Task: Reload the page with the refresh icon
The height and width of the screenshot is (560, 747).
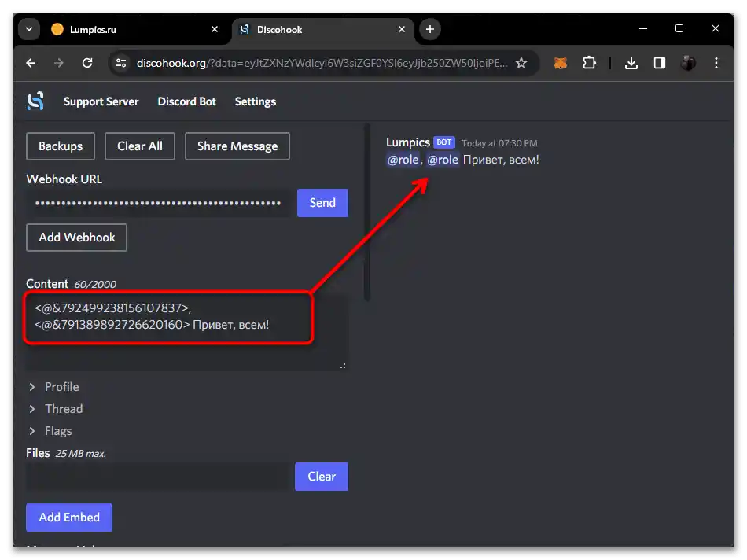Action: (x=87, y=61)
